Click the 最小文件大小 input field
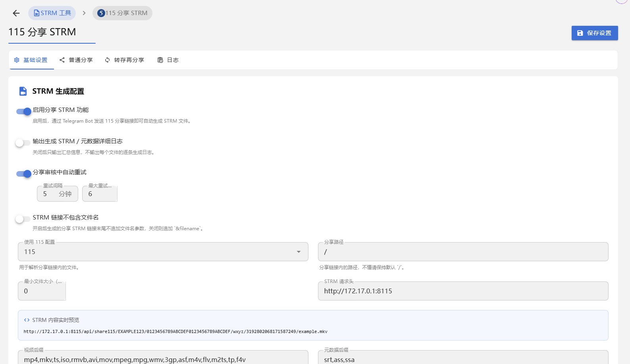Image resolution: width=630 pixels, height=364 pixels. click(x=42, y=291)
